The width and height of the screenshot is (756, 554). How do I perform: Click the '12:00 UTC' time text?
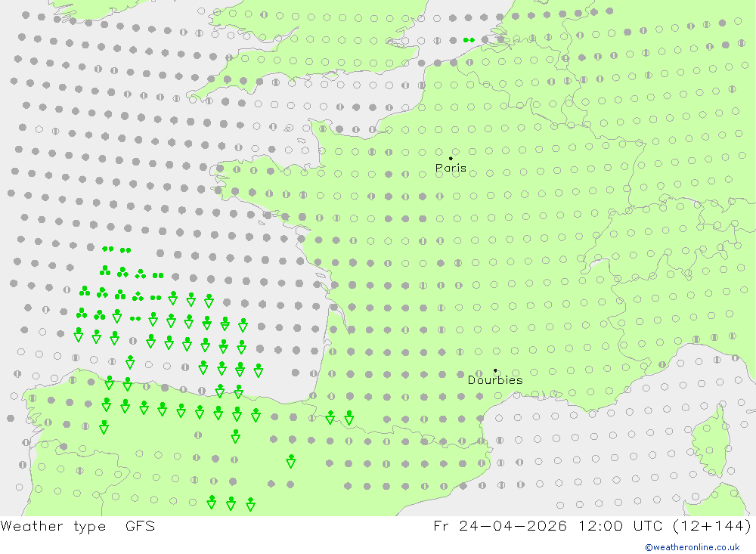coord(621,525)
